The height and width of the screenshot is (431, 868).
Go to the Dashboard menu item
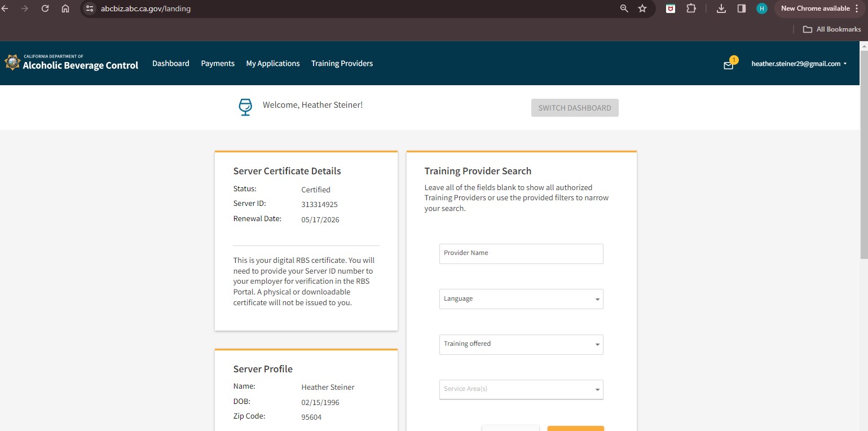[170, 64]
